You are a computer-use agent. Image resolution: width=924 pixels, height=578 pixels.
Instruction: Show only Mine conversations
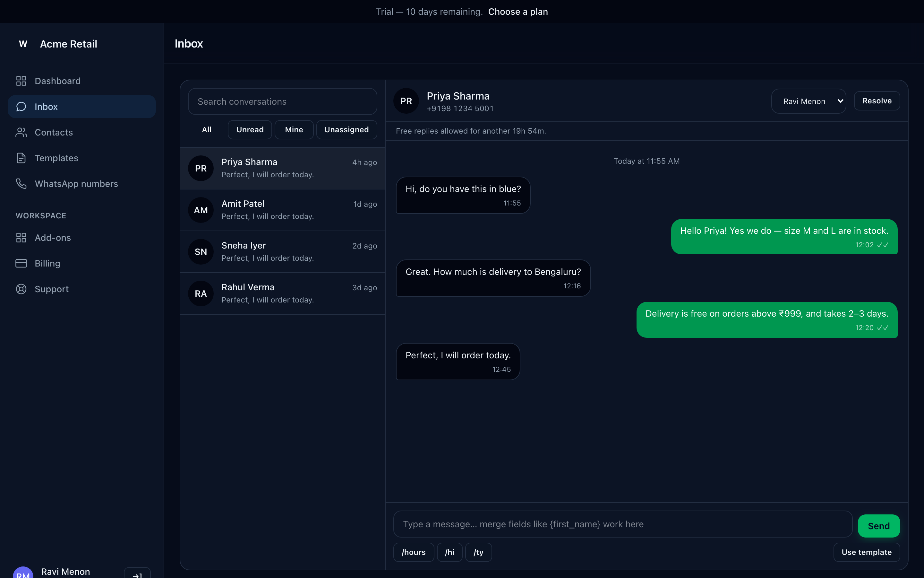(x=294, y=130)
